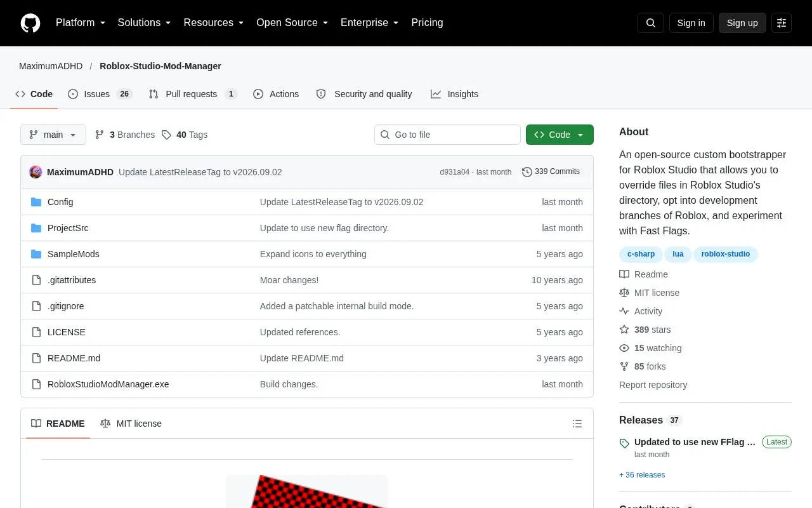Click the Sign in button
The height and width of the screenshot is (508, 812).
click(x=691, y=23)
